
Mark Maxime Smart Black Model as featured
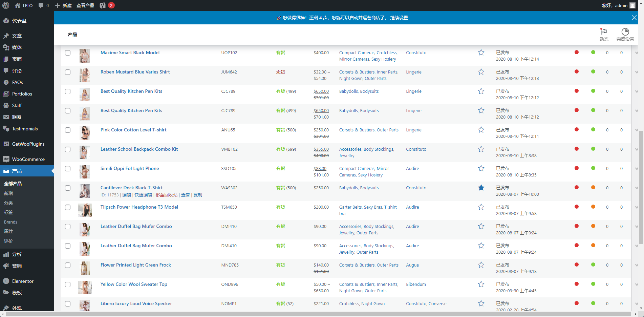click(x=481, y=53)
